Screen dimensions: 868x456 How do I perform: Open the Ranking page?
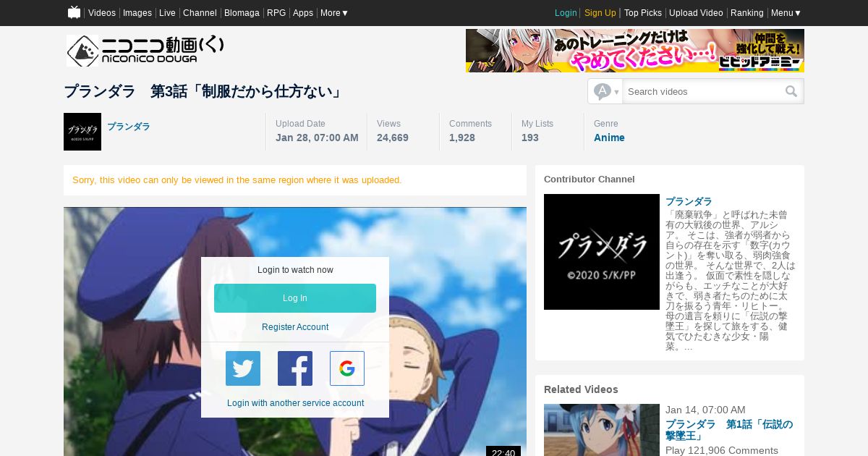click(747, 13)
